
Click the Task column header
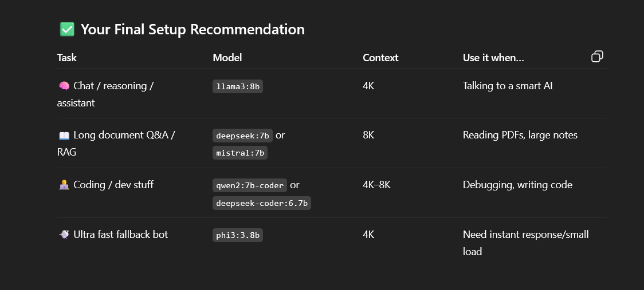[x=67, y=58]
